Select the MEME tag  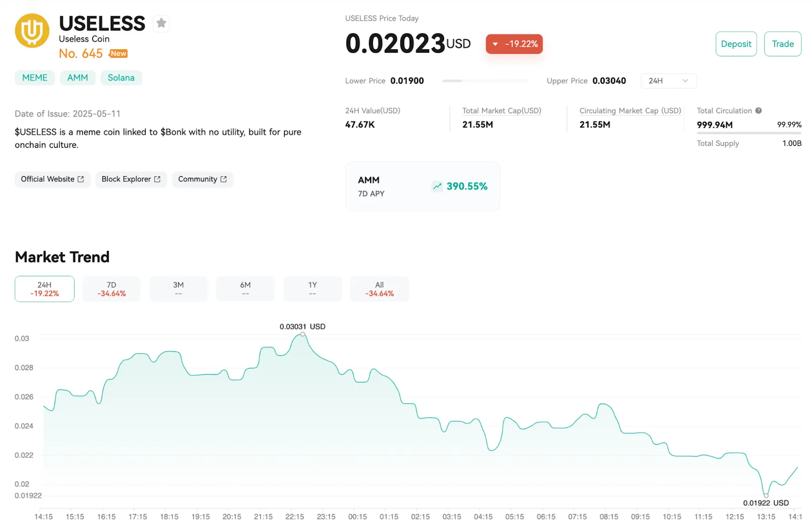[x=35, y=78]
